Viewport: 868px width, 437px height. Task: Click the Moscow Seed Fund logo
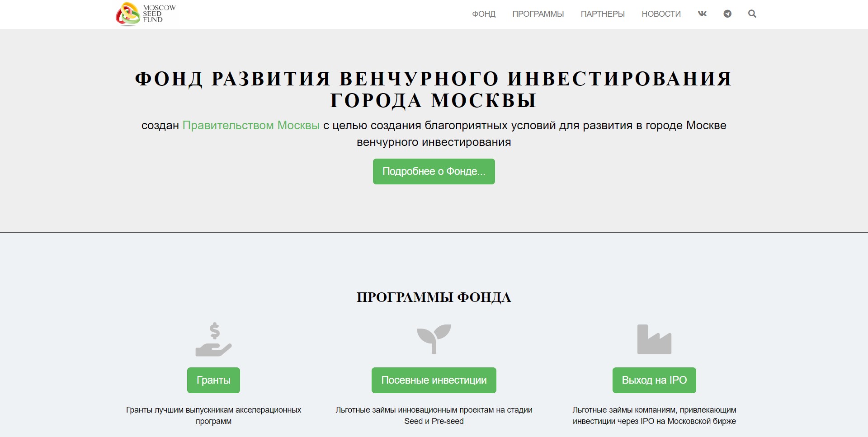[x=146, y=14]
